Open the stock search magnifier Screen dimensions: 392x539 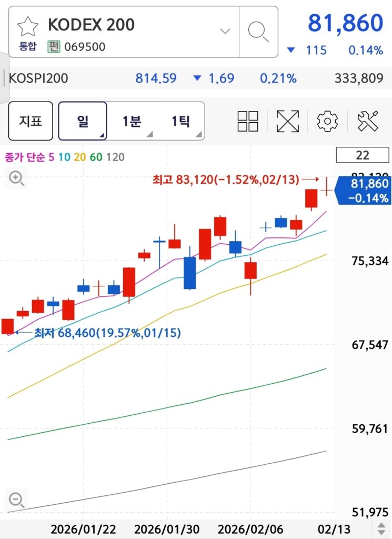258,32
